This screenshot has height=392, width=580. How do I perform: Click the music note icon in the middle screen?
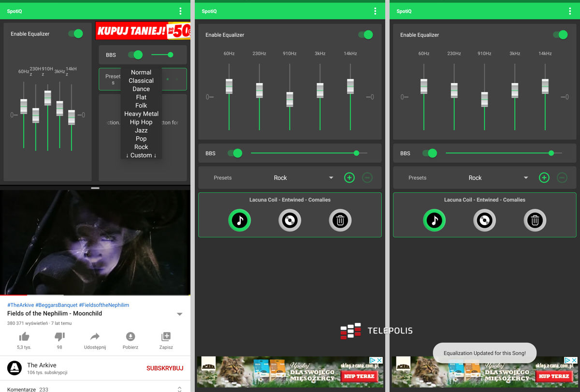click(x=239, y=220)
